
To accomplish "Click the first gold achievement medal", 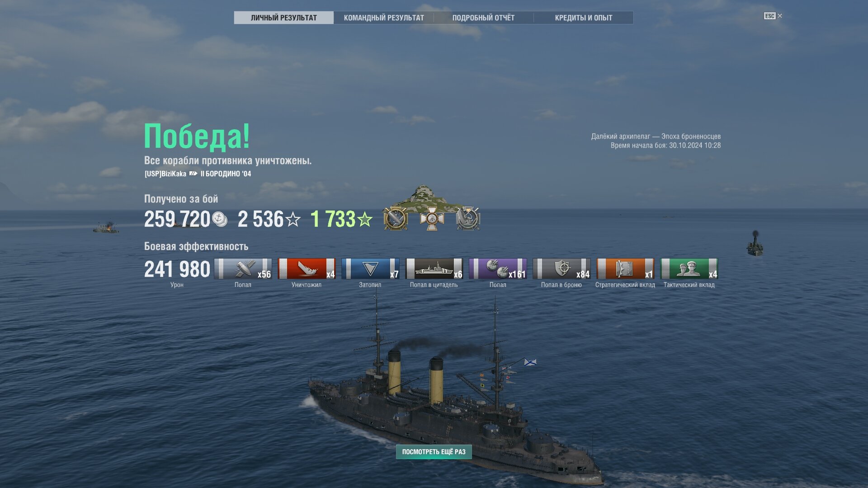I will pos(396,219).
